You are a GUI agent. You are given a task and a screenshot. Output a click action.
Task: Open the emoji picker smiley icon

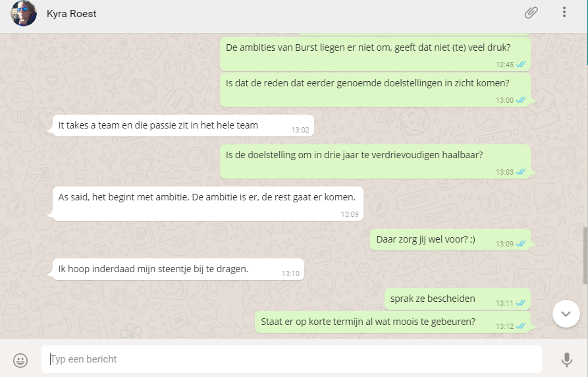pyautogui.click(x=20, y=360)
